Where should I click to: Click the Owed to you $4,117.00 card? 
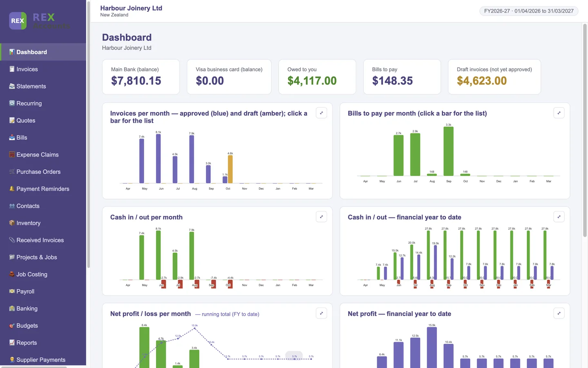point(317,77)
